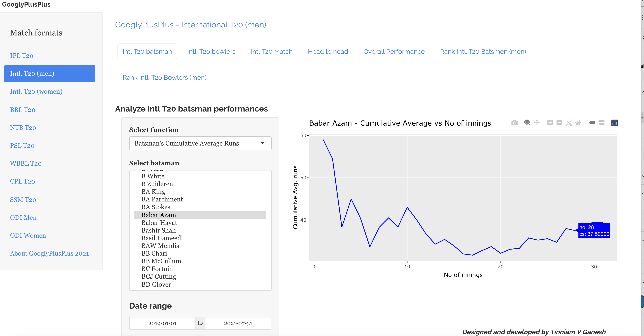Viewport: 644px width, 336px height.
Task: Switch to Intl. T20 bowlers tab
Action: coord(211,52)
